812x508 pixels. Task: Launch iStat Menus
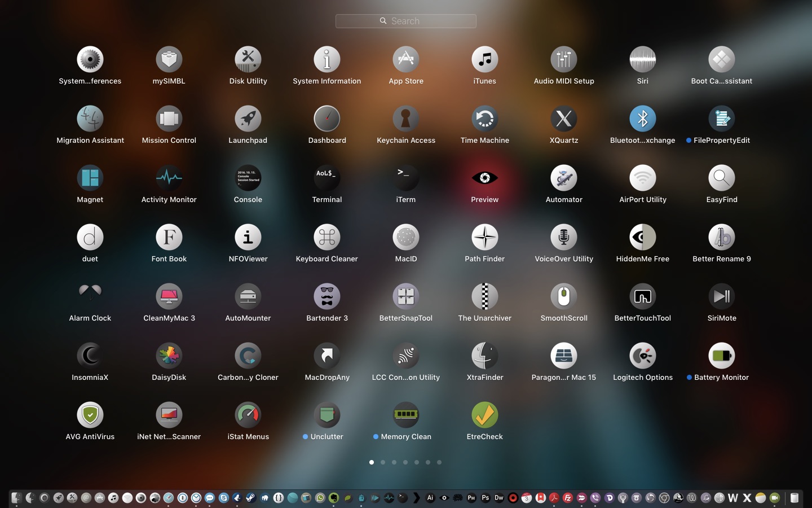tap(248, 415)
